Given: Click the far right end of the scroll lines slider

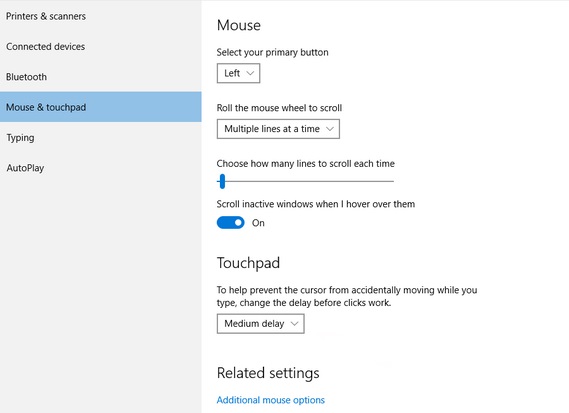Looking at the screenshot, I should (393, 181).
